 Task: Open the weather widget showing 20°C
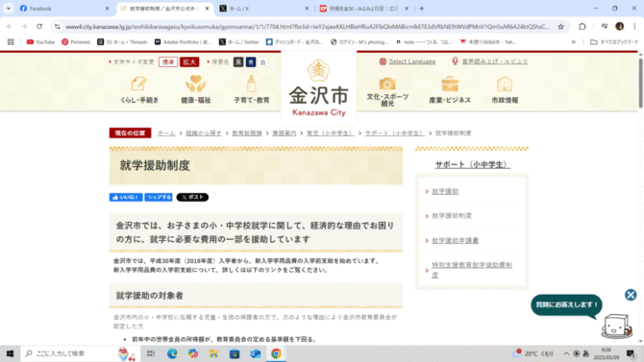tap(533, 353)
